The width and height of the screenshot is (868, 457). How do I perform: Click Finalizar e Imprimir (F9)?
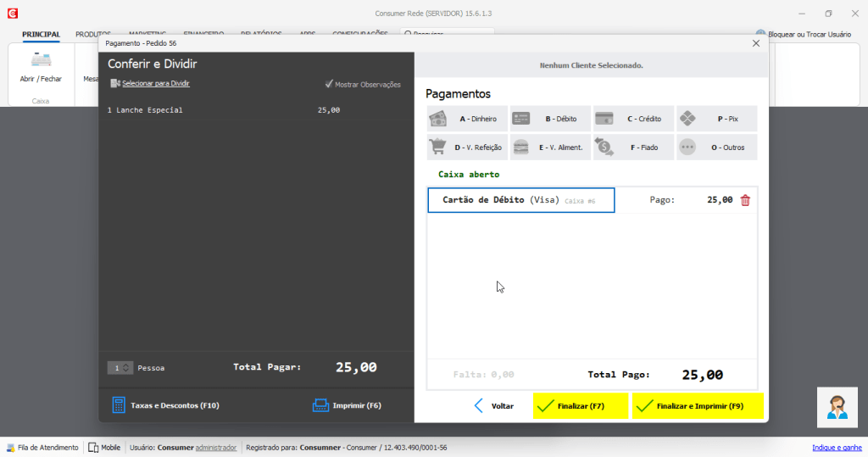point(698,406)
